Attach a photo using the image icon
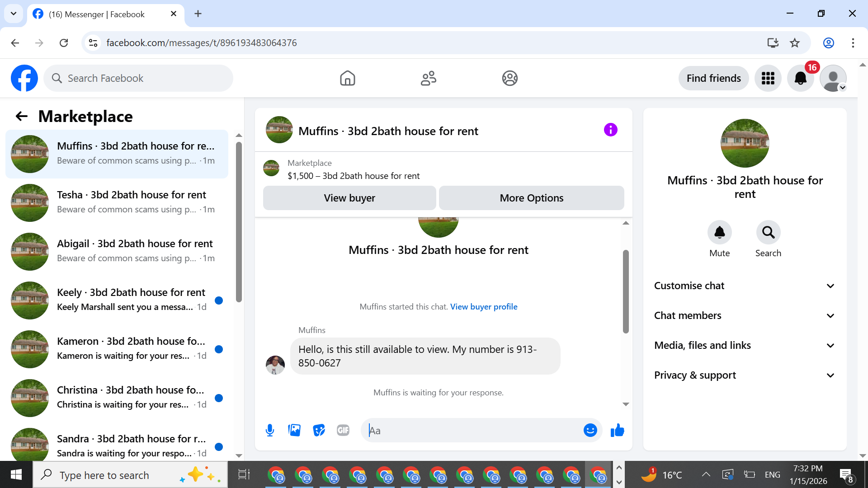The image size is (868, 488). coord(294,430)
